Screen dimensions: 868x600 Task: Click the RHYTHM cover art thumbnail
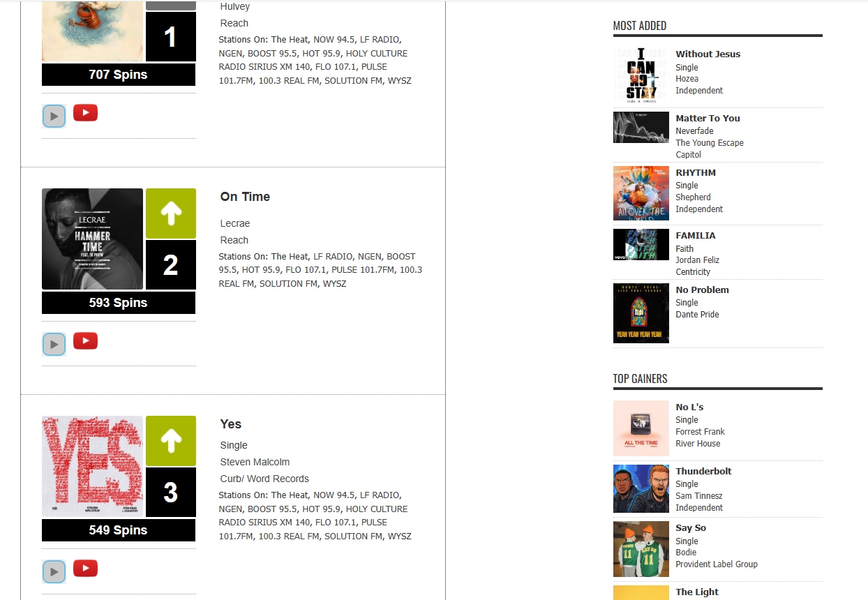(641, 193)
